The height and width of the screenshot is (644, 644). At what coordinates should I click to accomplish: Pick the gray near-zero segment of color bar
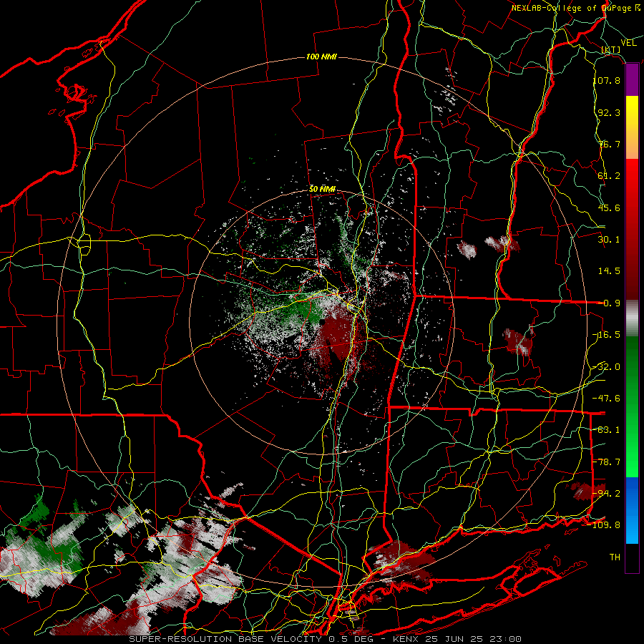632,318
